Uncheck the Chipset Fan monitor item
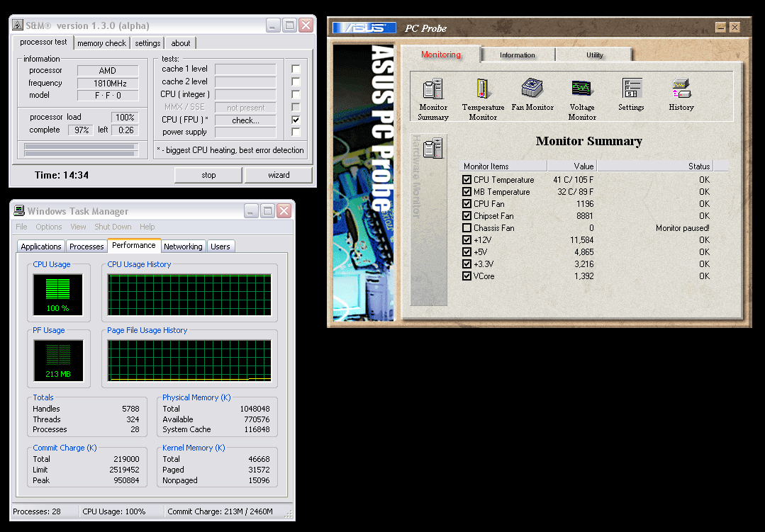765x532 pixels. pyautogui.click(x=467, y=215)
